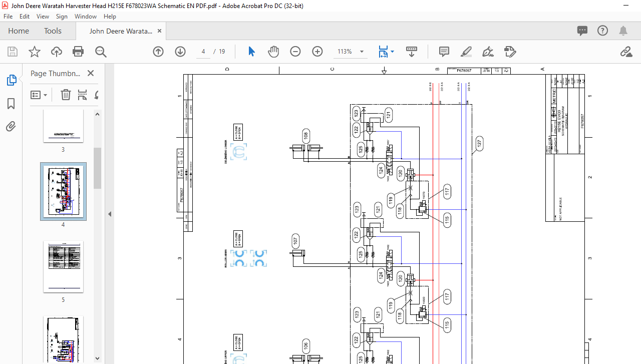
Task: Open the stamp tool
Action: pos(510,52)
